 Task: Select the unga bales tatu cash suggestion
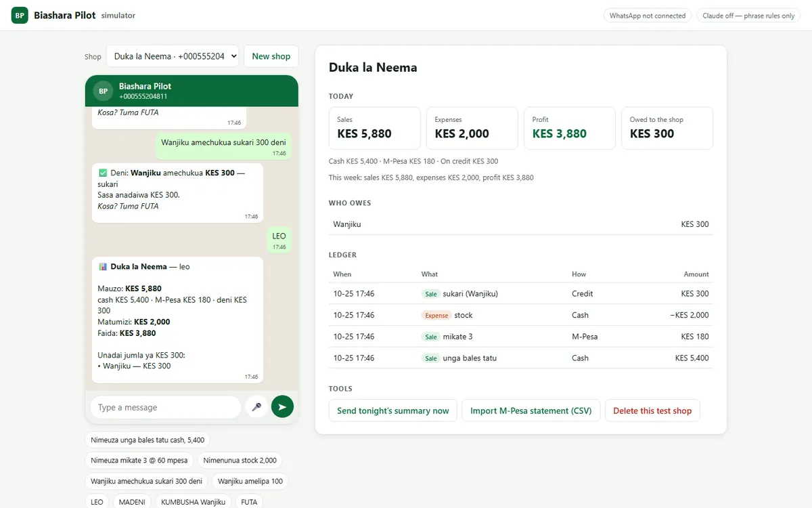tap(148, 440)
